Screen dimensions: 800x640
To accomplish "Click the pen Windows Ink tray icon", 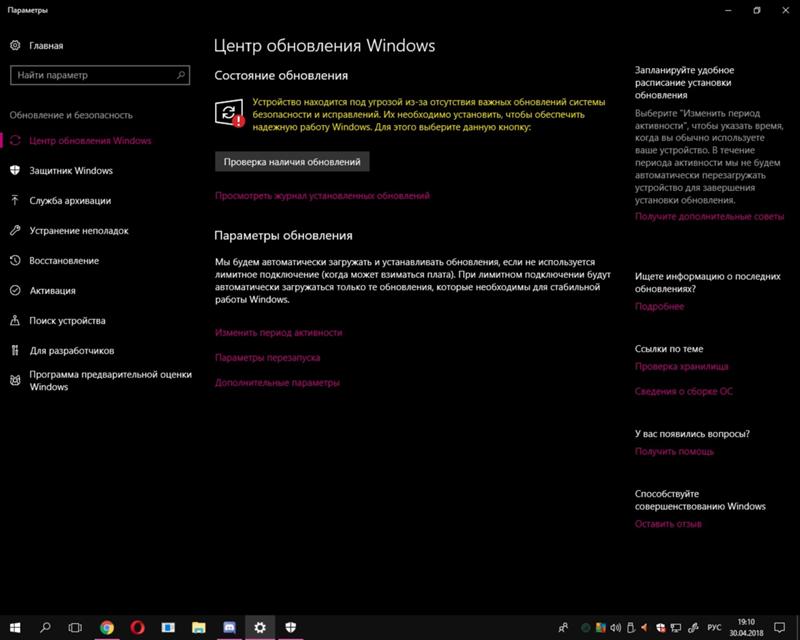I will [693, 628].
